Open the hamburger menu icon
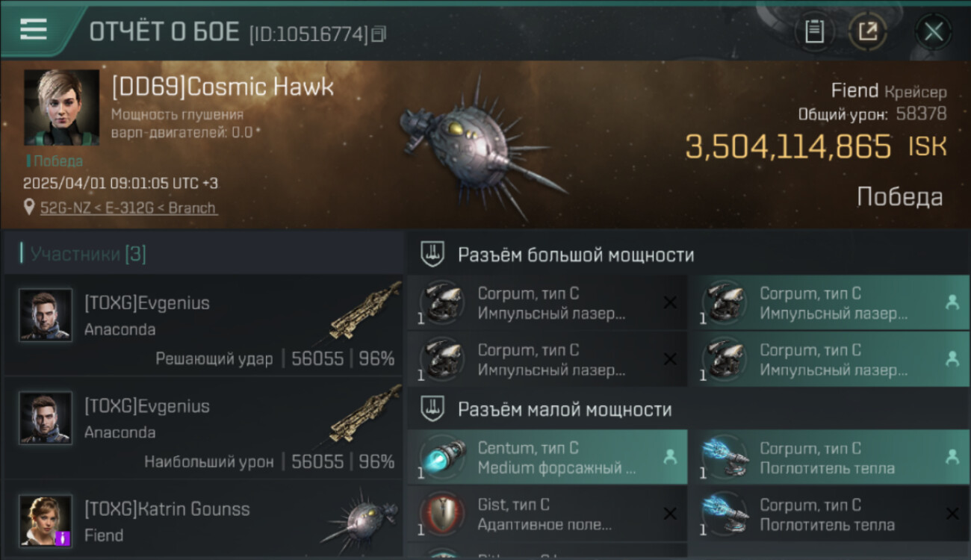The height and width of the screenshot is (560, 971). point(34,30)
